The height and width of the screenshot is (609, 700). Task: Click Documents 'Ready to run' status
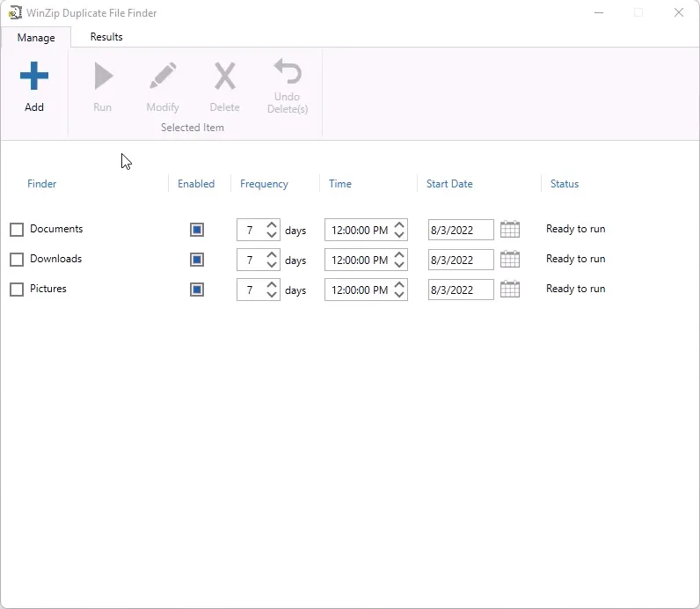pos(575,229)
